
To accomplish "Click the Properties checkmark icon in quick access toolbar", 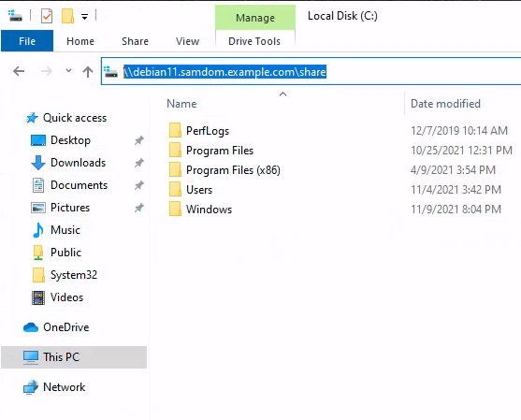I will tap(47, 16).
